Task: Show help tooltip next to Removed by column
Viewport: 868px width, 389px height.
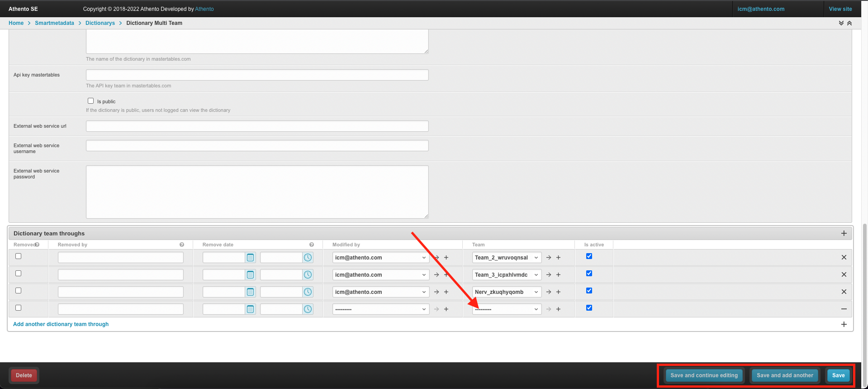Action: tap(182, 245)
